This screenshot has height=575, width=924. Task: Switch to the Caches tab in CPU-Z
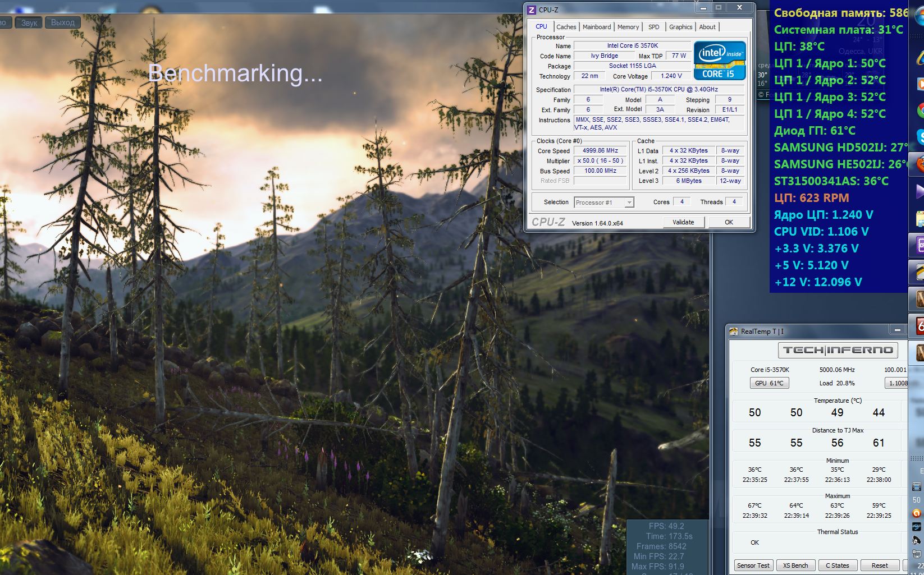(x=566, y=27)
